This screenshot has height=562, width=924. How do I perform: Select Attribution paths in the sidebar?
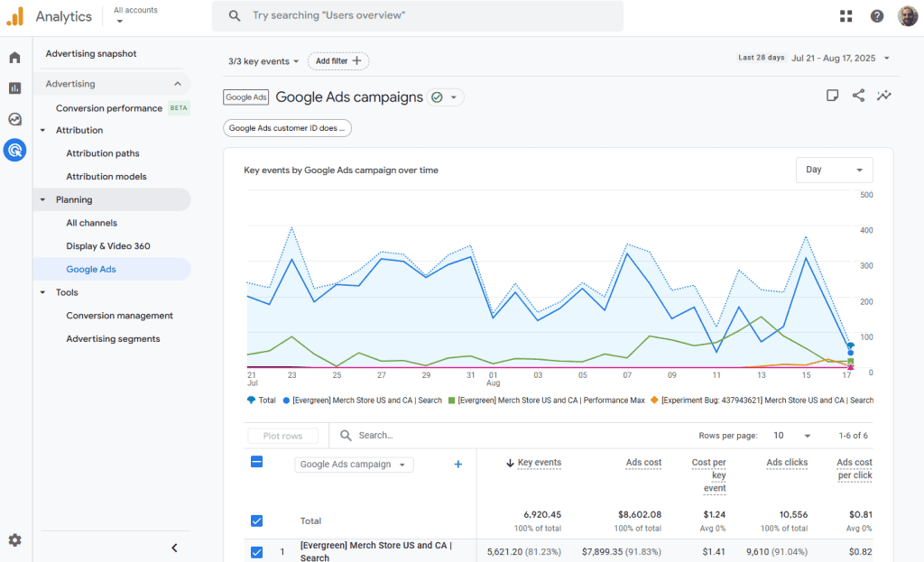click(x=103, y=153)
